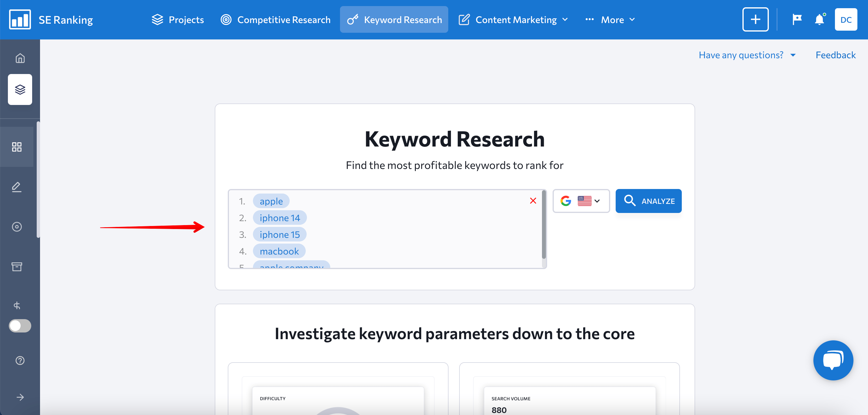Switch to the Competitive Research tab

(x=276, y=19)
